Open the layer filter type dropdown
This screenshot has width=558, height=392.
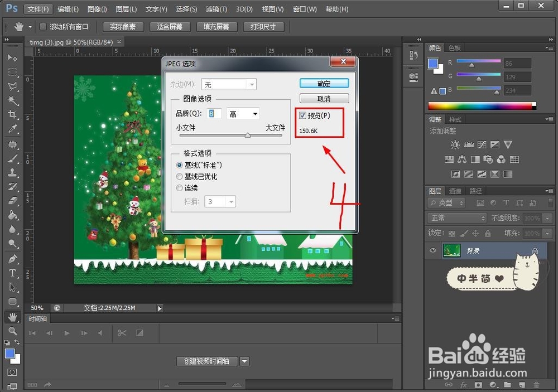point(446,203)
